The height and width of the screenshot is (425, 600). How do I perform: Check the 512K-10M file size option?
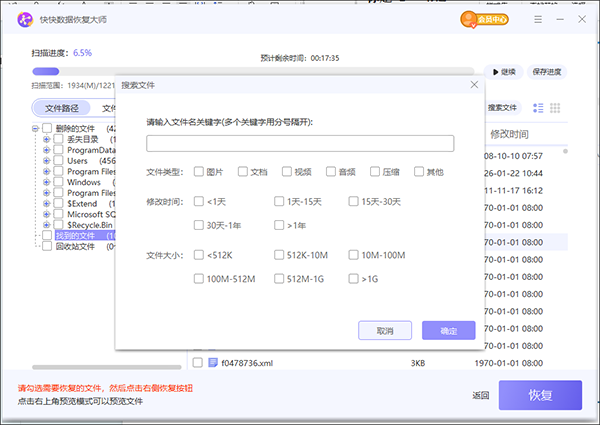(279, 255)
